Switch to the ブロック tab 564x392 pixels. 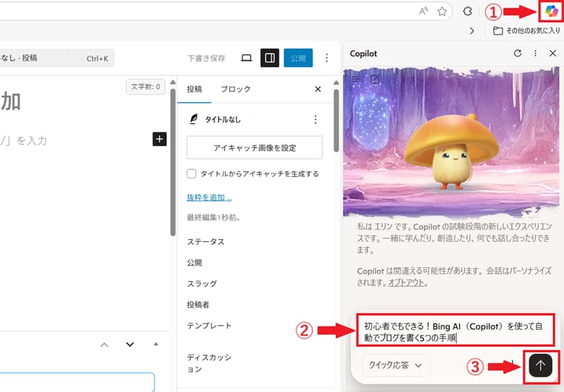point(235,90)
